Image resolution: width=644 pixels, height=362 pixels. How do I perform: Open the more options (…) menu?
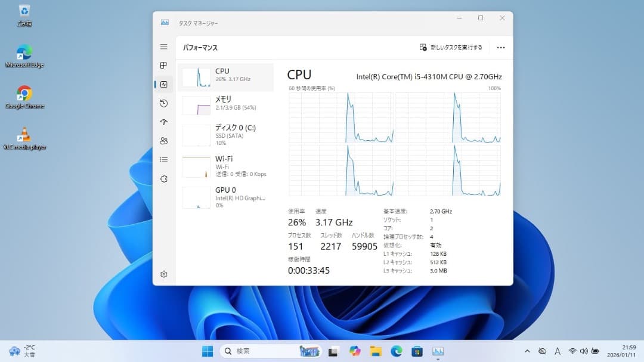(x=501, y=47)
